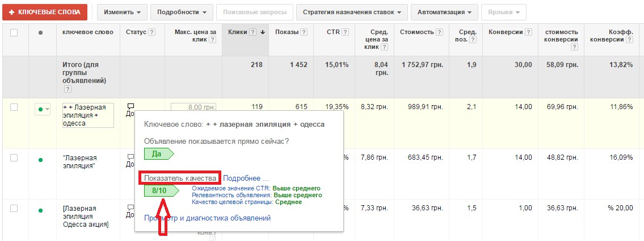This screenshot has width=644, height=241.
Task: Open status dropdown for + Лазерная эпиляция + одесса
Action: [43, 109]
